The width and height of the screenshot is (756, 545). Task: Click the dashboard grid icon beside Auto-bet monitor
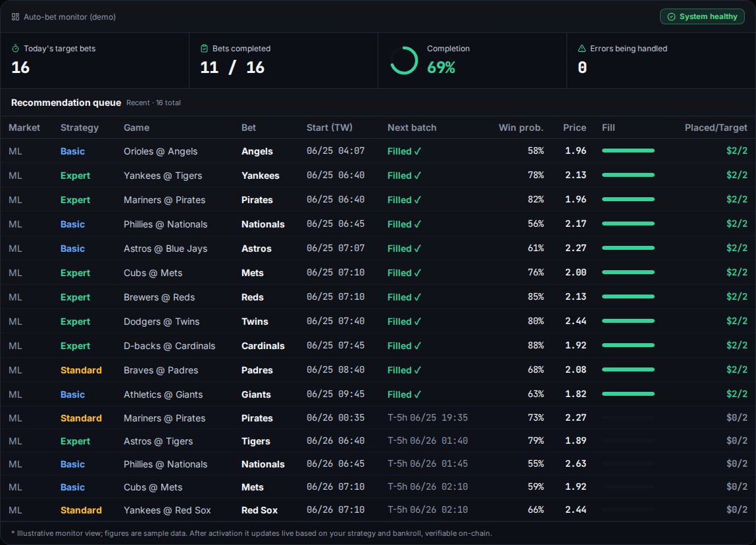[x=15, y=17]
